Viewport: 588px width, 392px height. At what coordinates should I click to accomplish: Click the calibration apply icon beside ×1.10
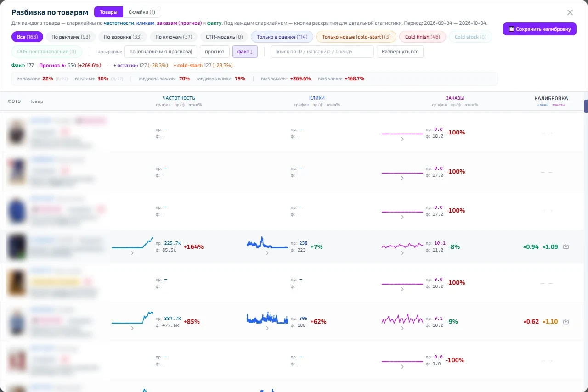tap(566, 322)
